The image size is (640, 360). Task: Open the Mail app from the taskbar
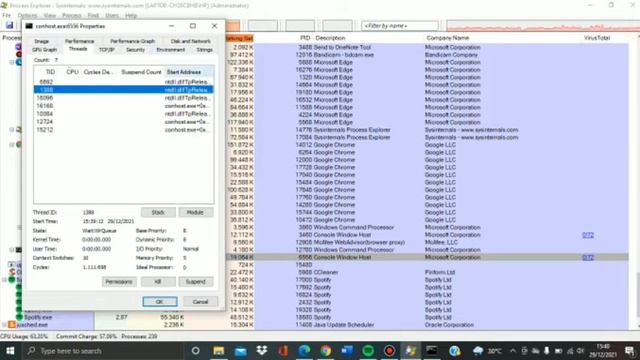pyautogui.click(x=240, y=351)
